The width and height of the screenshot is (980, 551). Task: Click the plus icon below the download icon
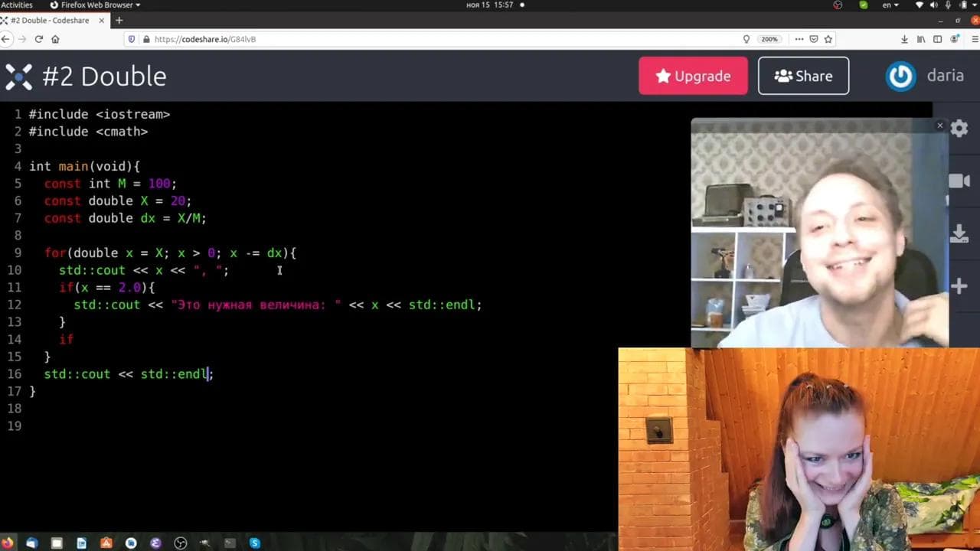[959, 286]
